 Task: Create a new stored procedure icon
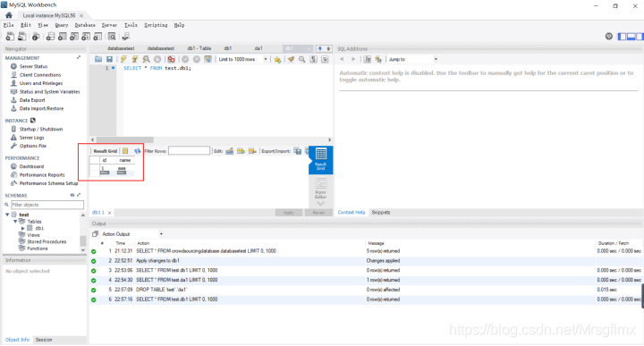(x=86, y=37)
